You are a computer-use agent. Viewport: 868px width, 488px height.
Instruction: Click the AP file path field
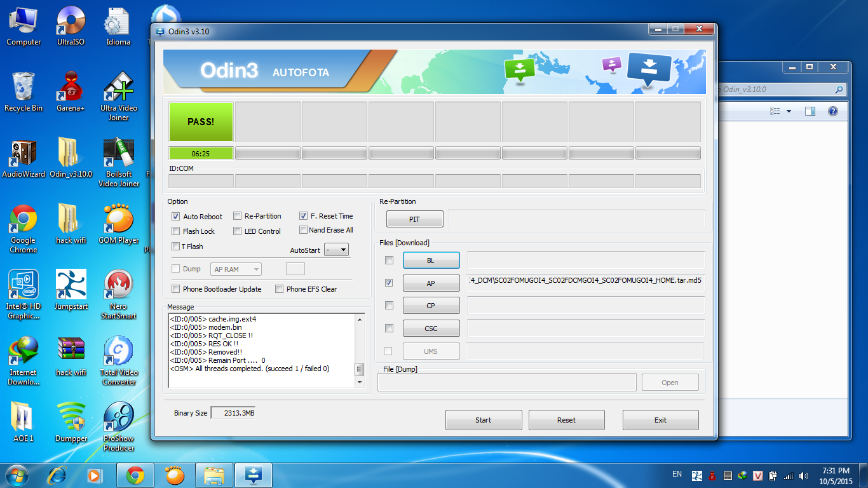point(586,283)
